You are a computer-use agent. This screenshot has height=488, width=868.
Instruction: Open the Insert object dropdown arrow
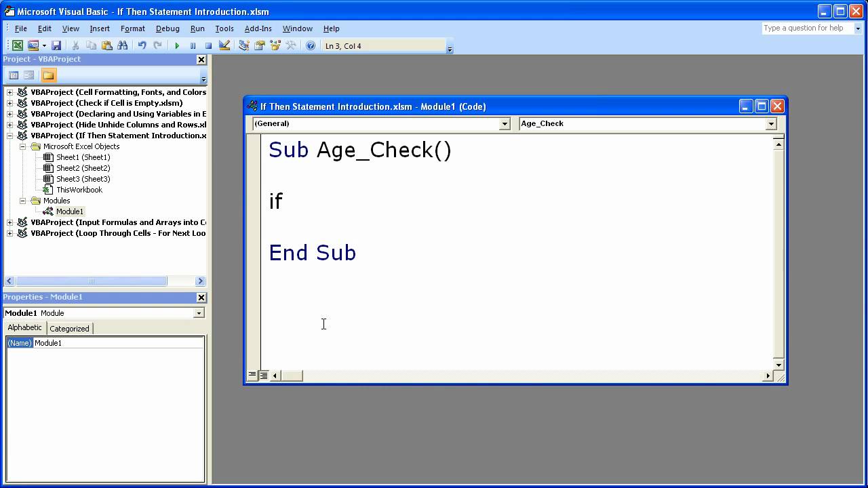[44, 45]
